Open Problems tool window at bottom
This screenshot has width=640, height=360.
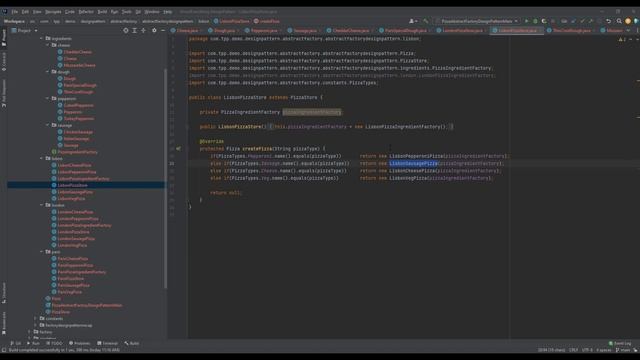(x=80, y=343)
